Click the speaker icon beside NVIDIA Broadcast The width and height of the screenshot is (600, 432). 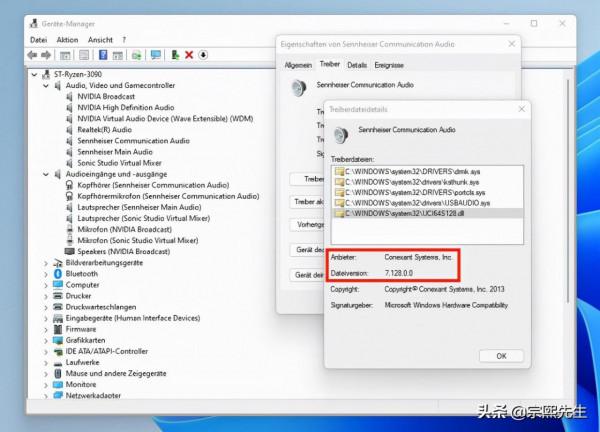(69, 96)
